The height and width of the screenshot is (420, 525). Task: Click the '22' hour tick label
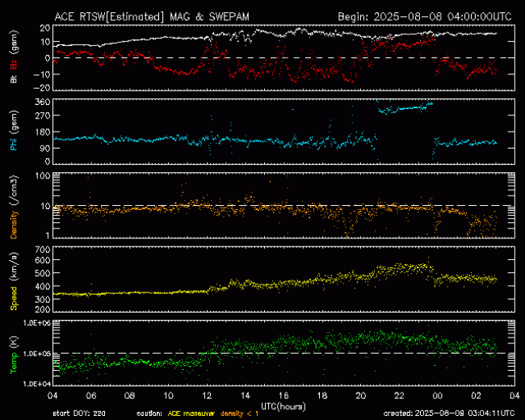pyautogui.click(x=399, y=396)
